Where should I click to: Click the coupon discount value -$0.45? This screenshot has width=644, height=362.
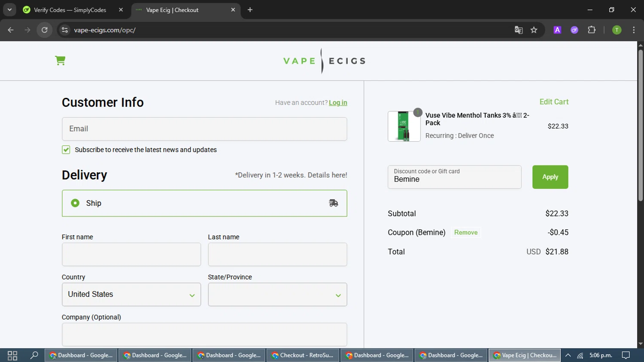click(x=558, y=232)
